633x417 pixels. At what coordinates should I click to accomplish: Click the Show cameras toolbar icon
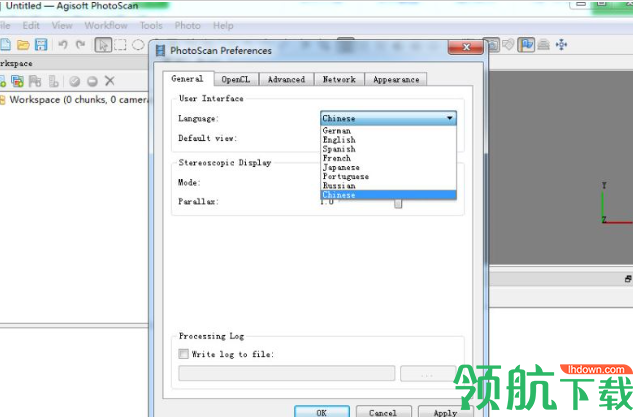[493, 45]
